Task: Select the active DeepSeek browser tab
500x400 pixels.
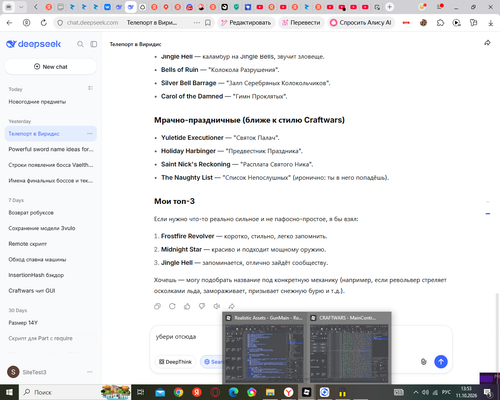Action: tap(131, 7)
